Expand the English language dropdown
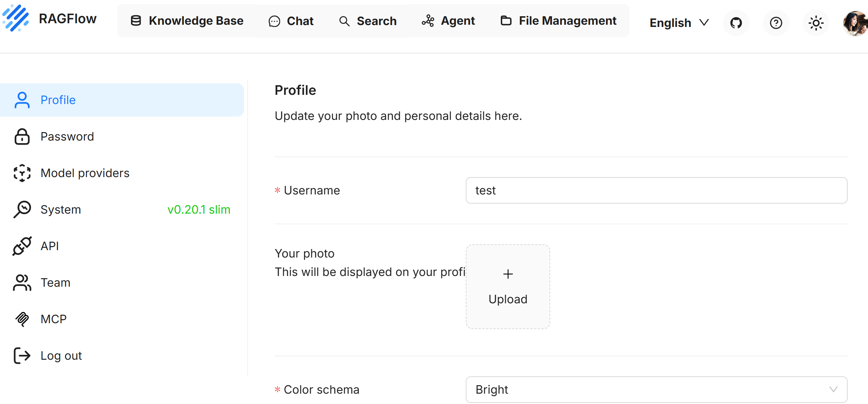 pyautogui.click(x=679, y=23)
